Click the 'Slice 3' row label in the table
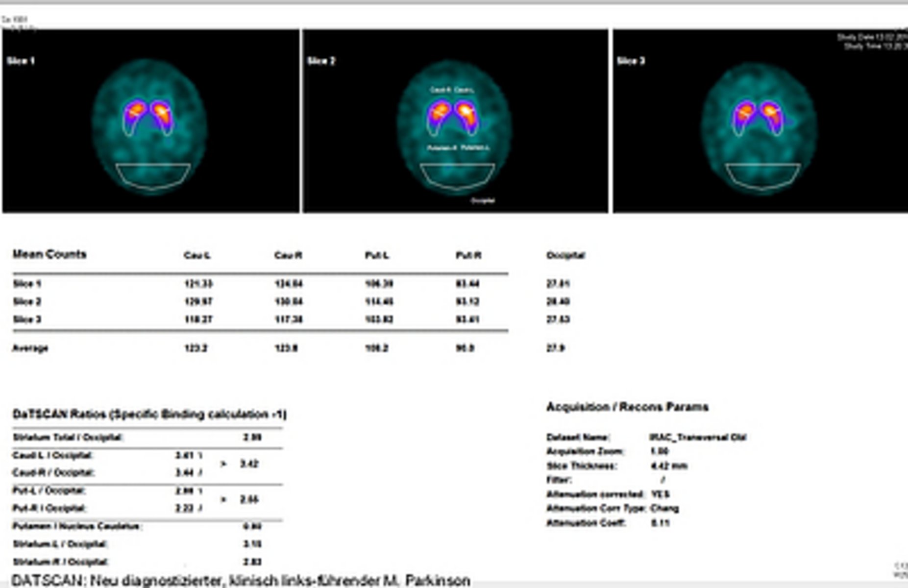908x588 pixels. click(x=27, y=319)
